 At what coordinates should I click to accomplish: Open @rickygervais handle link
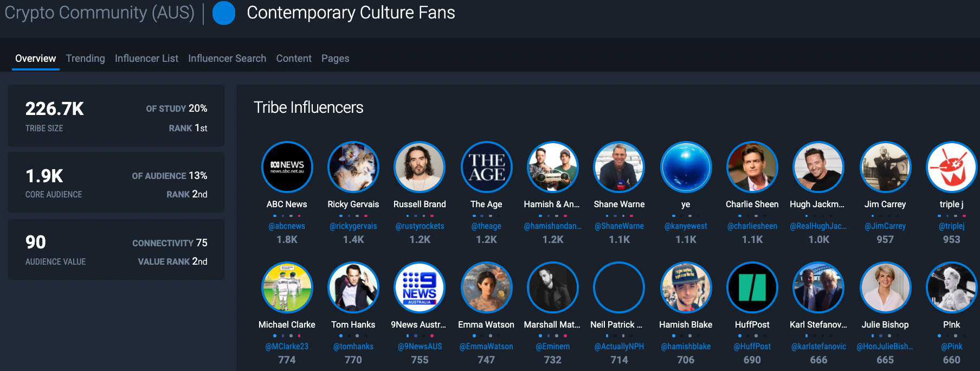coord(353,226)
